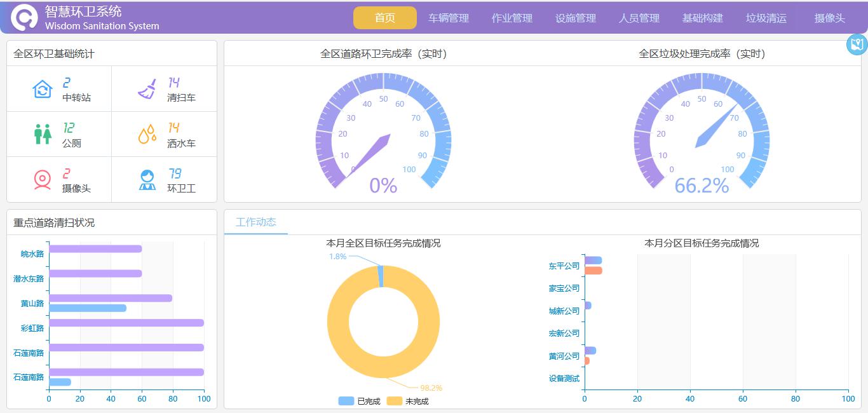Click the 彩虹路 axis label
Screen dimensions: 868x413
(x=32, y=328)
